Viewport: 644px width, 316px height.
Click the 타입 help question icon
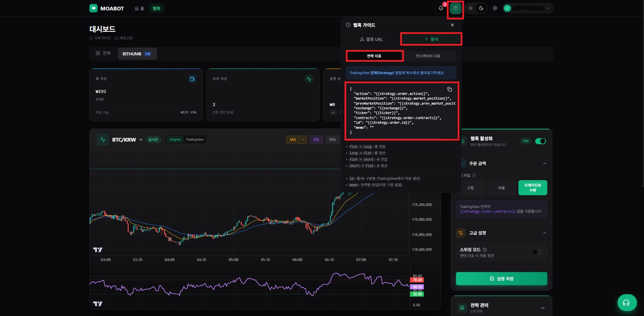tap(474, 175)
